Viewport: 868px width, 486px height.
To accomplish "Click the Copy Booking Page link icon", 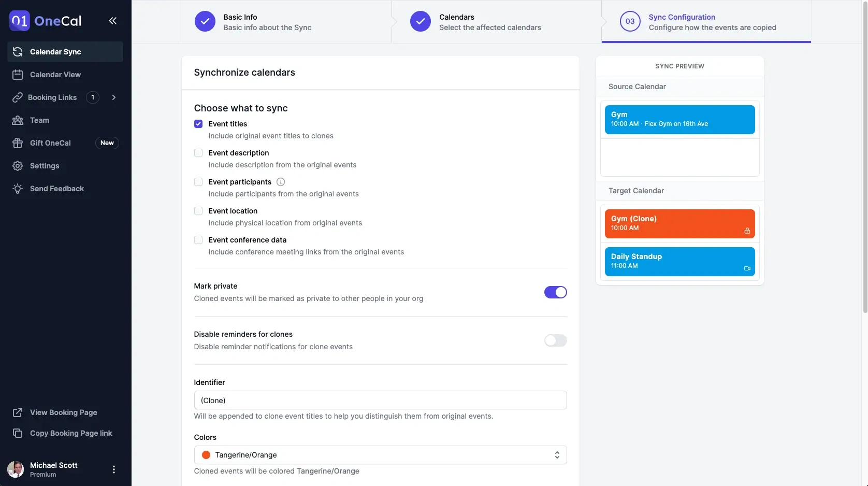I will pyautogui.click(x=18, y=433).
